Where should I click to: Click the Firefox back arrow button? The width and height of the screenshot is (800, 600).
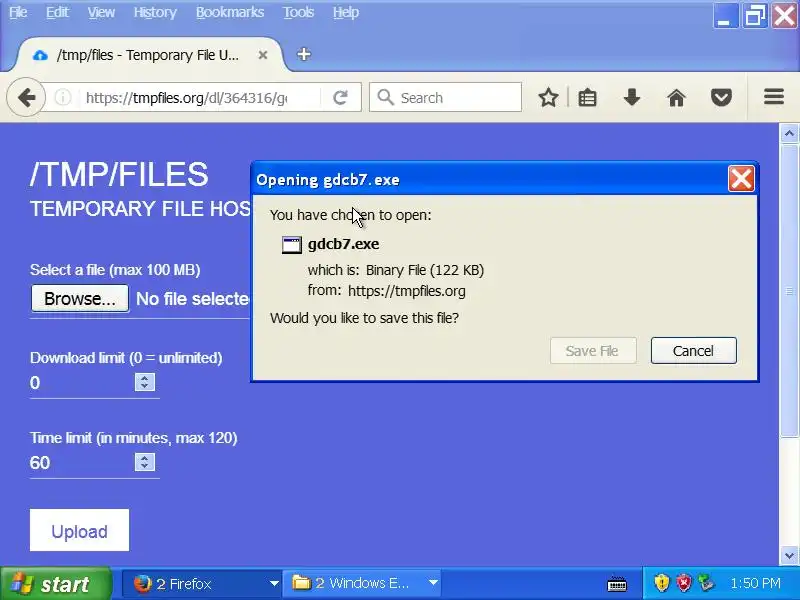26,97
